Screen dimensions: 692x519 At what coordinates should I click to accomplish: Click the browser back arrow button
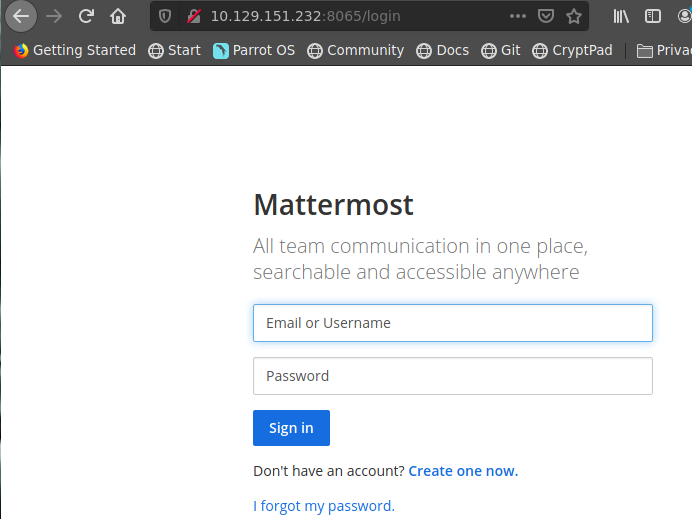tap(20, 16)
